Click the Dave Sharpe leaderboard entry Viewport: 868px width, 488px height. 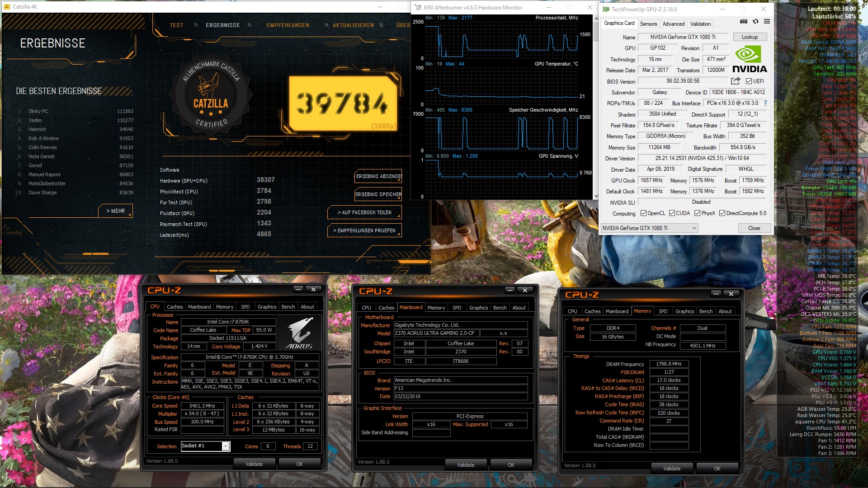click(75, 192)
